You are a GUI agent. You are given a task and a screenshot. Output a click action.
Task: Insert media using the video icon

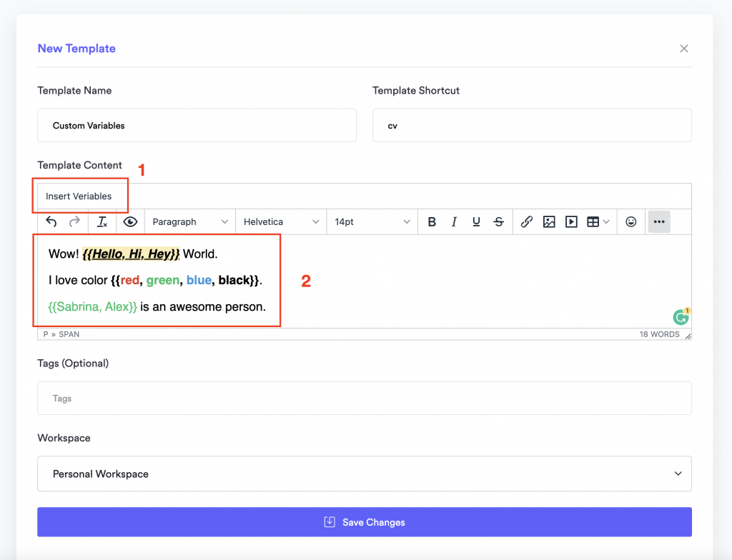pyautogui.click(x=571, y=221)
